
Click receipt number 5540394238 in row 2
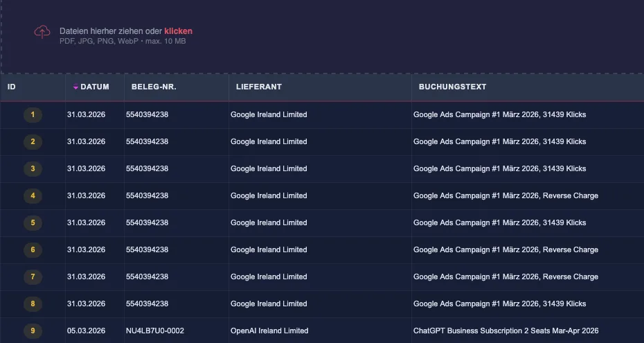click(147, 142)
